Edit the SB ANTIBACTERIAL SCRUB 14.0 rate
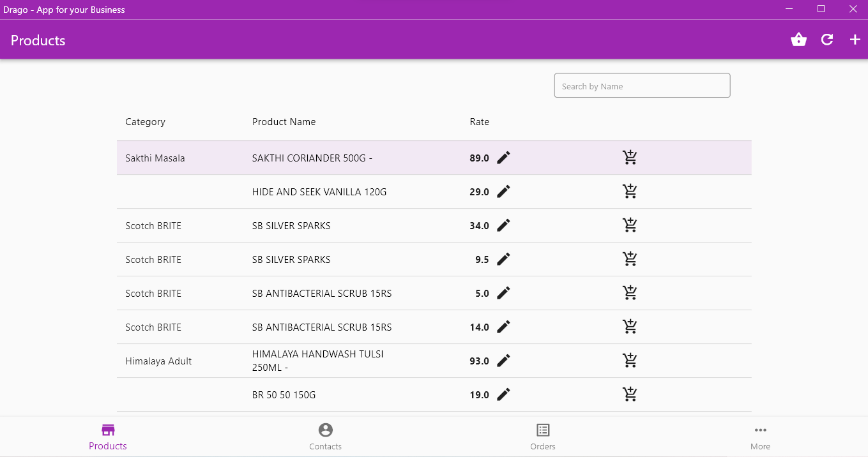The height and width of the screenshot is (457, 868). point(504,327)
